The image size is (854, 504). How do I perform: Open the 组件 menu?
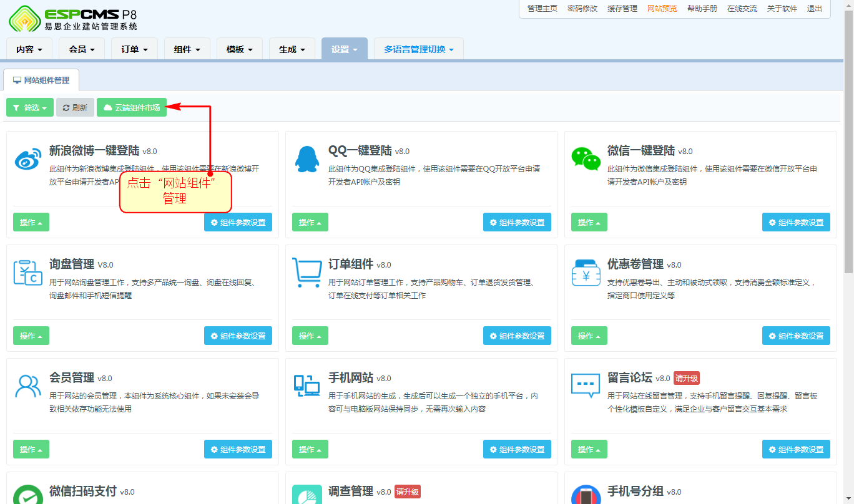[187, 49]
